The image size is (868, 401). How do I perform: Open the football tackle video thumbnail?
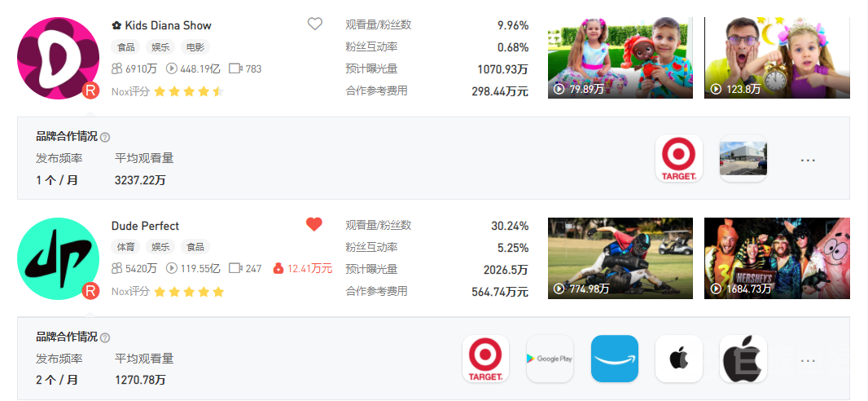point(620,258)
